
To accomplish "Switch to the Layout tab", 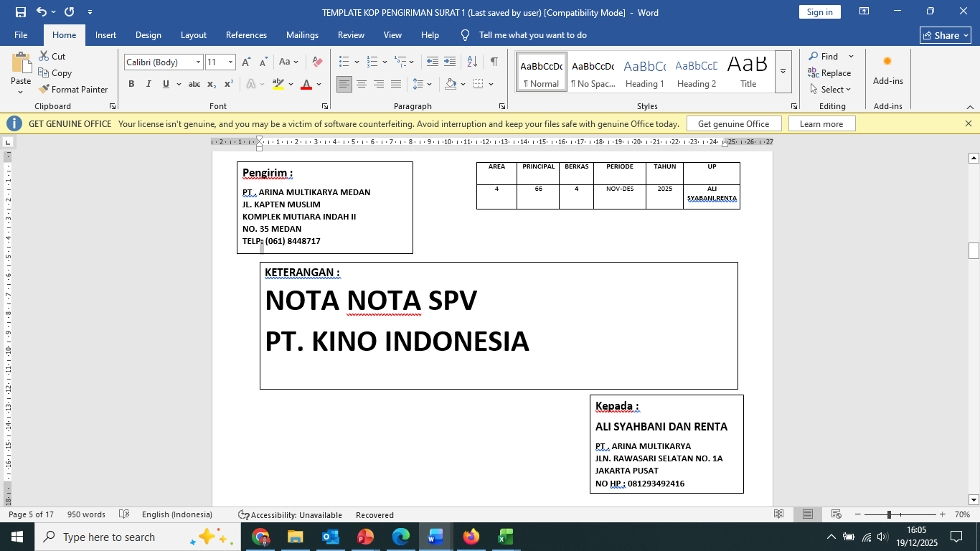I will (x=194, y=34).
